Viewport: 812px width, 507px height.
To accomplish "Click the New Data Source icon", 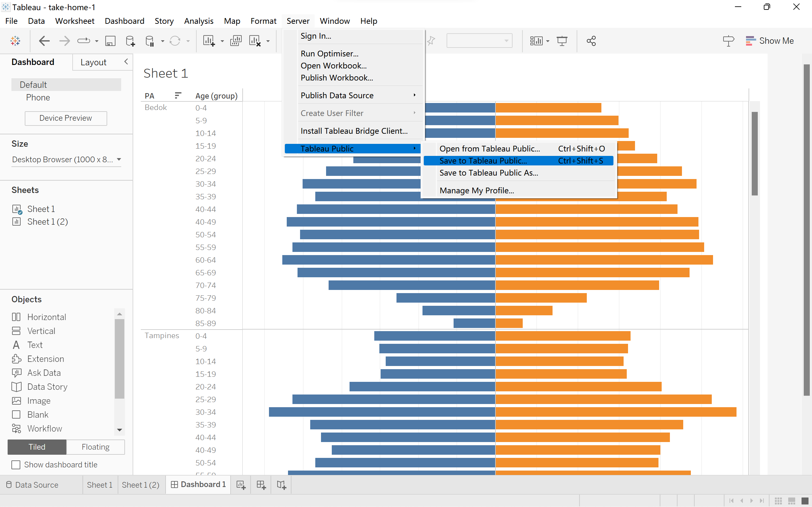I will pos(130,41).
